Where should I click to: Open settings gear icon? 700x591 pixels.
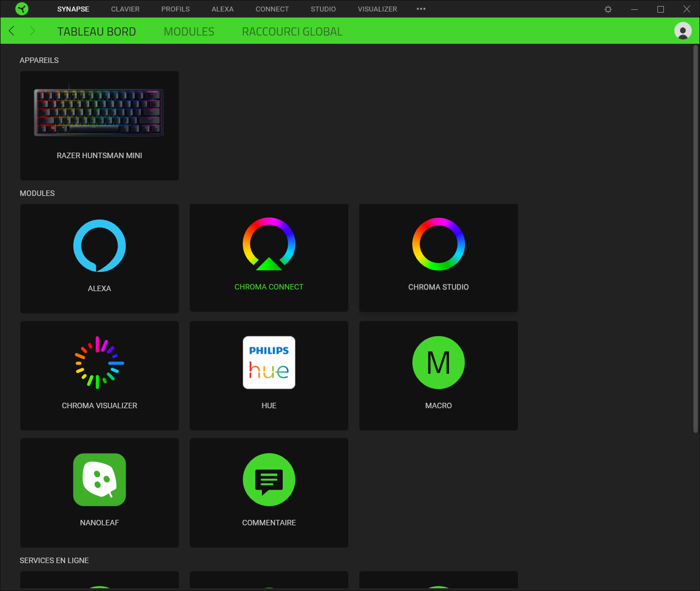tap(608, 9)
